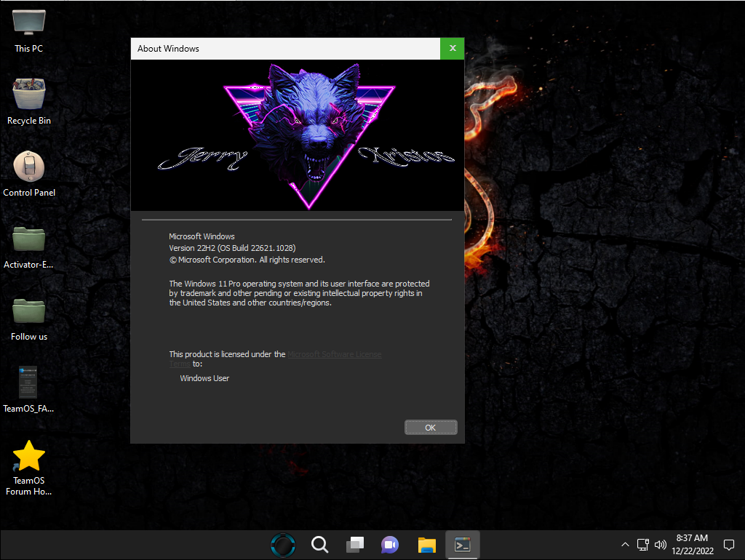The height and width of the screenshot is (560, 745).
Task: Show hidden tray icons chevron
Action: point(625,545)
